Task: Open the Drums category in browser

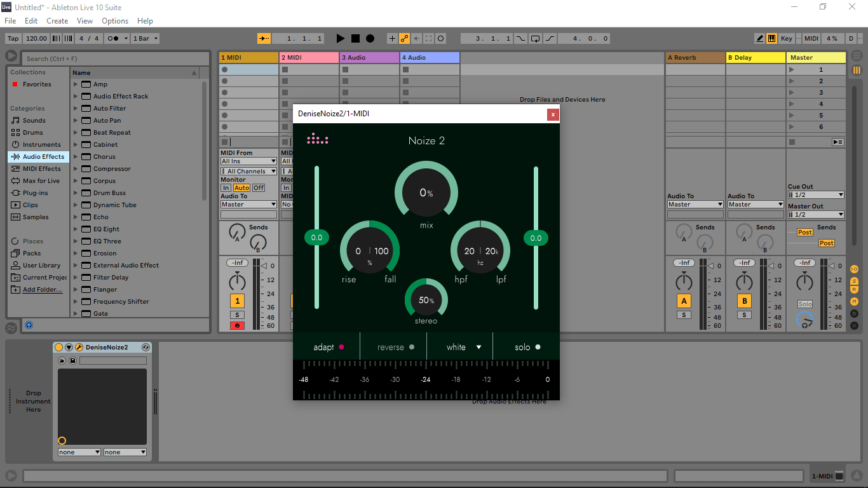Action: coord(32,133)
